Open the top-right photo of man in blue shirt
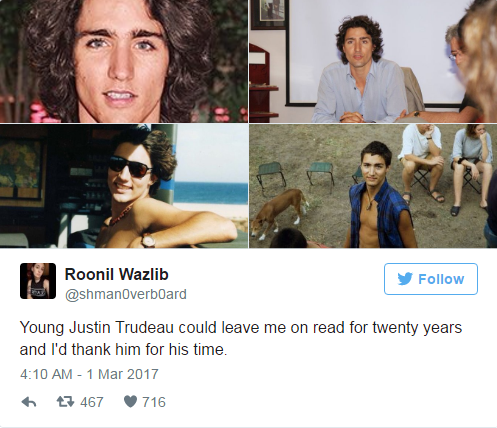 [373, 61]
